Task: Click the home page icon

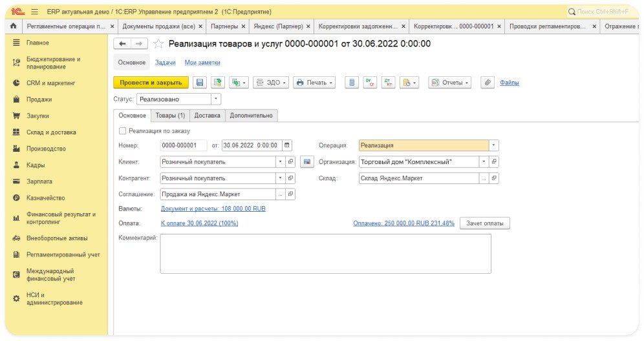Action: 13,26
